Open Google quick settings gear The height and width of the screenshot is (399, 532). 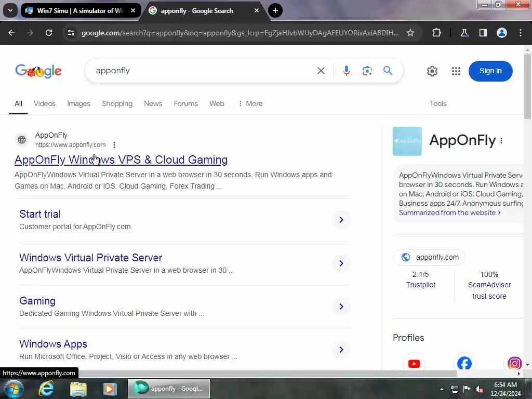432,71
